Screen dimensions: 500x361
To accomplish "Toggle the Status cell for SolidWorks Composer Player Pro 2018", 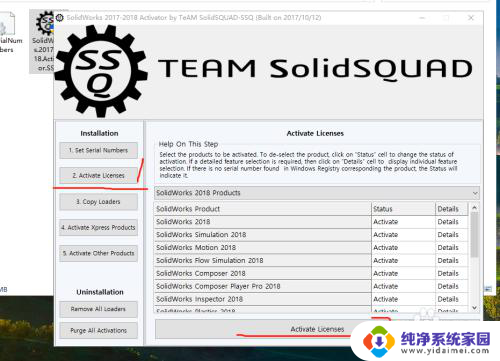I will click(403, 286).
